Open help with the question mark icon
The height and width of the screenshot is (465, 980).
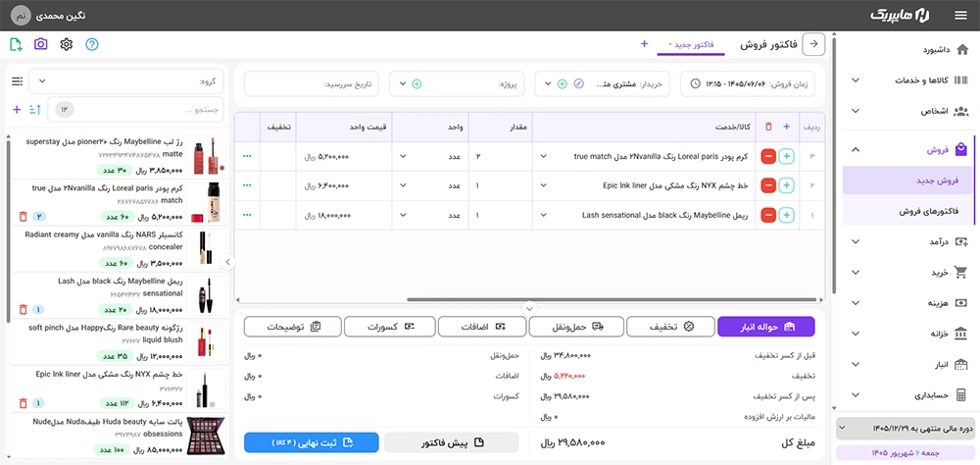(x=92, y=44)
